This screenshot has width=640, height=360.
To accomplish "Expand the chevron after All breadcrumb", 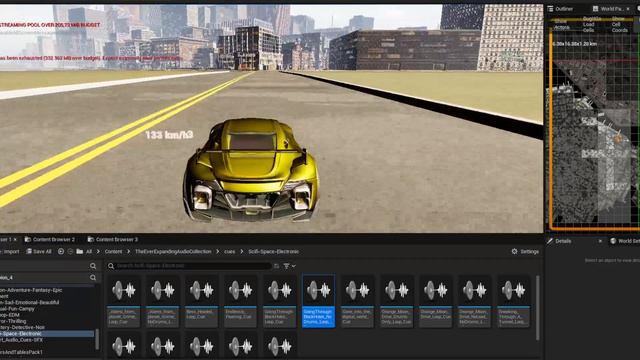I will [98, 251].
